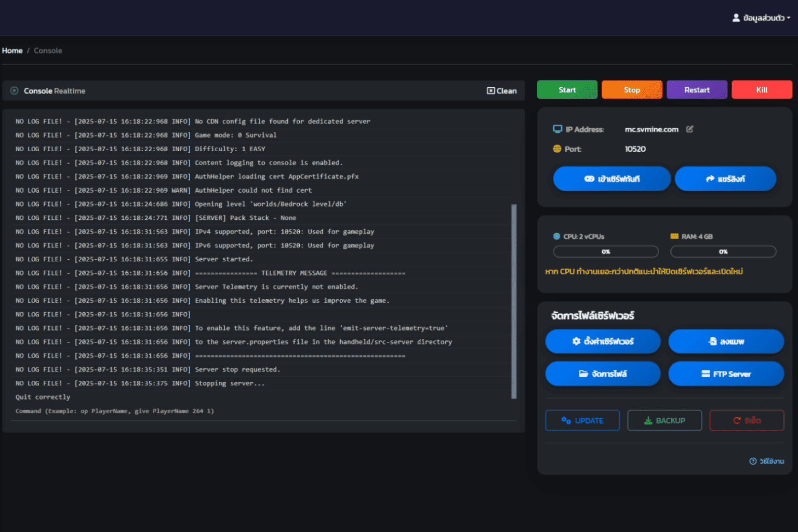Click the help question mark icon
This screenshot has height=532, width=798.
753,461
